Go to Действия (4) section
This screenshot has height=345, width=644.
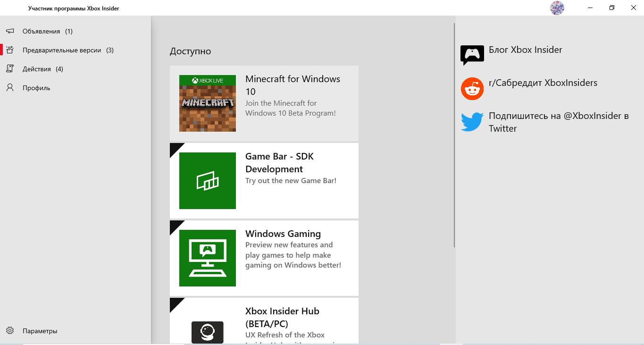pyautogui.click(x=75, y=69)
